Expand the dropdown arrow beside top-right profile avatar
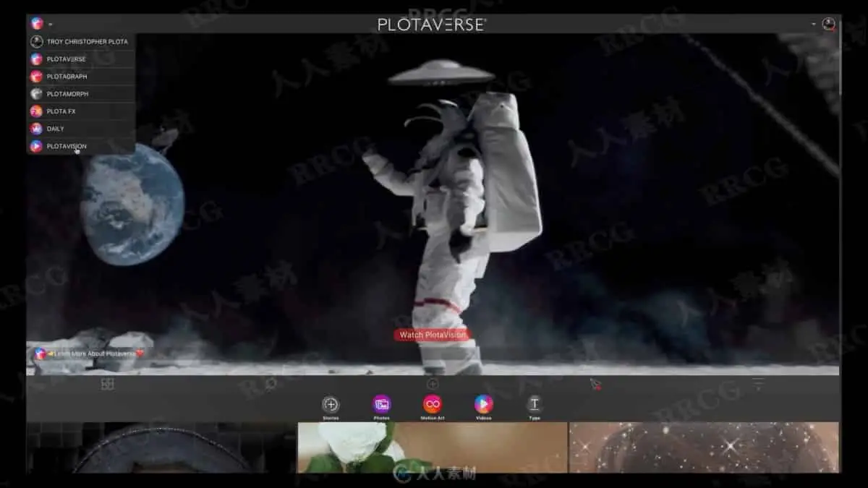 (814, 25)
